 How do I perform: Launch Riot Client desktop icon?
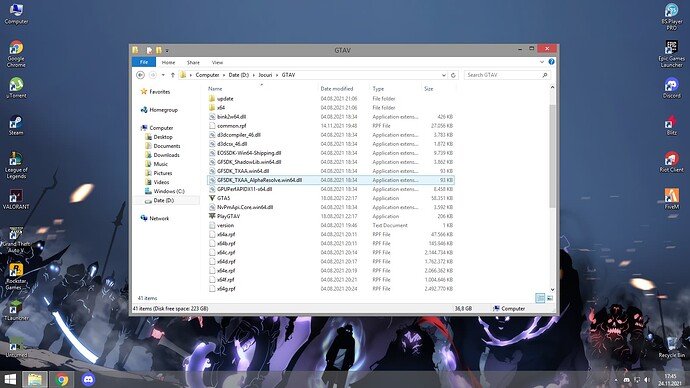point(672,161)
